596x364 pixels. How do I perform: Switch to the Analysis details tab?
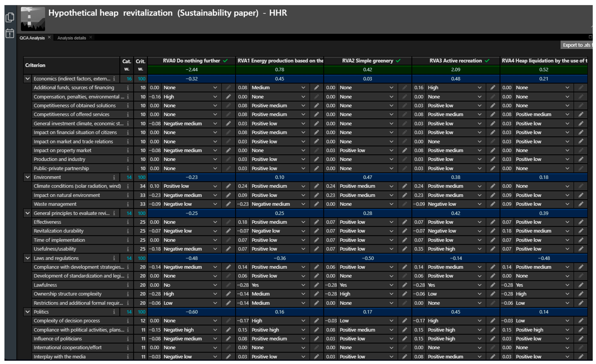(72, 38)
